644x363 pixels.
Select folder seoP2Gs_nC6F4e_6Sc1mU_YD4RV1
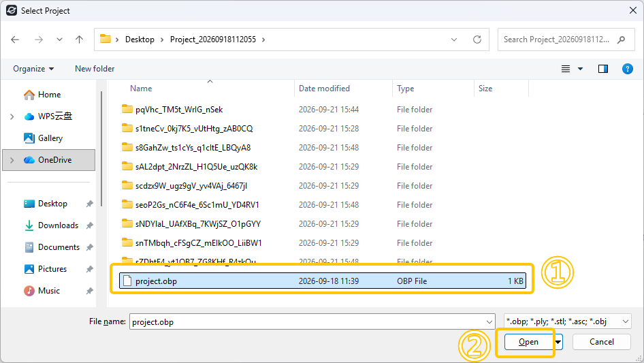(x=197, y=205)
